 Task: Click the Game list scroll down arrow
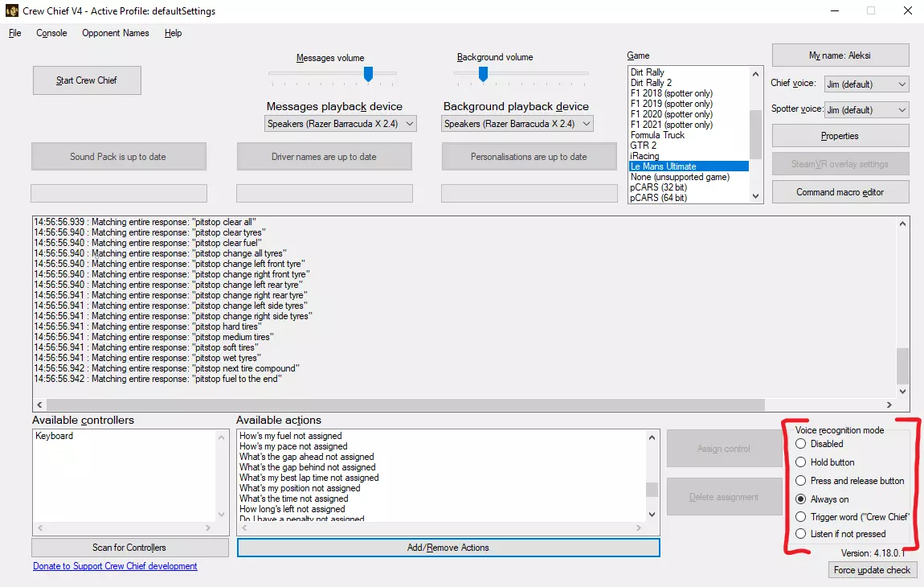(x=755, y=196)
